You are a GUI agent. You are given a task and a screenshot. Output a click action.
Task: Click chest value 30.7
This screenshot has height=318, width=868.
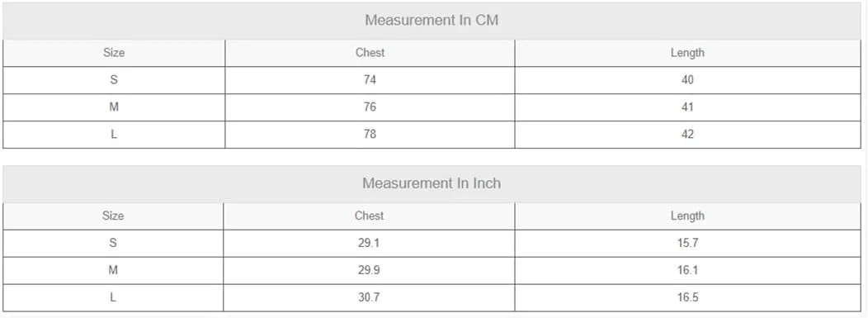coord(370,297)
